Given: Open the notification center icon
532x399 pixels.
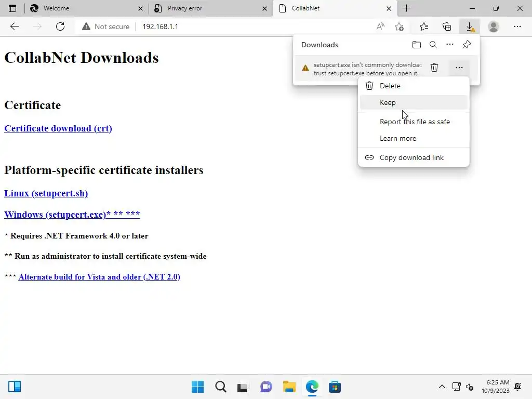Looking at the screenshot, I should pos(518,387).
